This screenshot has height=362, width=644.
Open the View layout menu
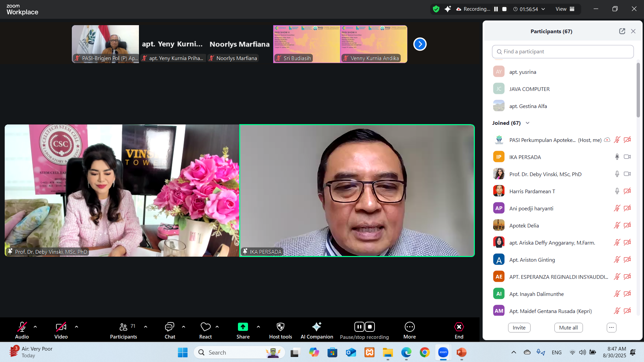565,9
